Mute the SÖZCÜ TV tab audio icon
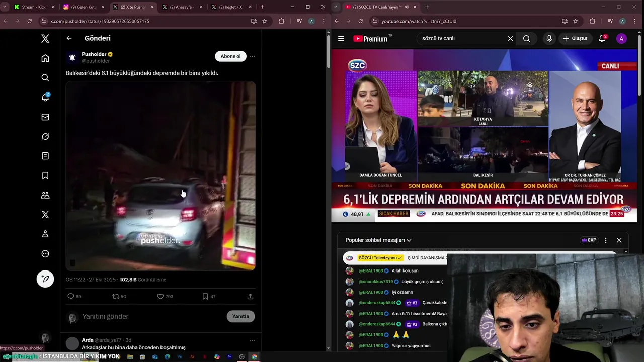This screenshot has height=362, width=644. (407, 7)
